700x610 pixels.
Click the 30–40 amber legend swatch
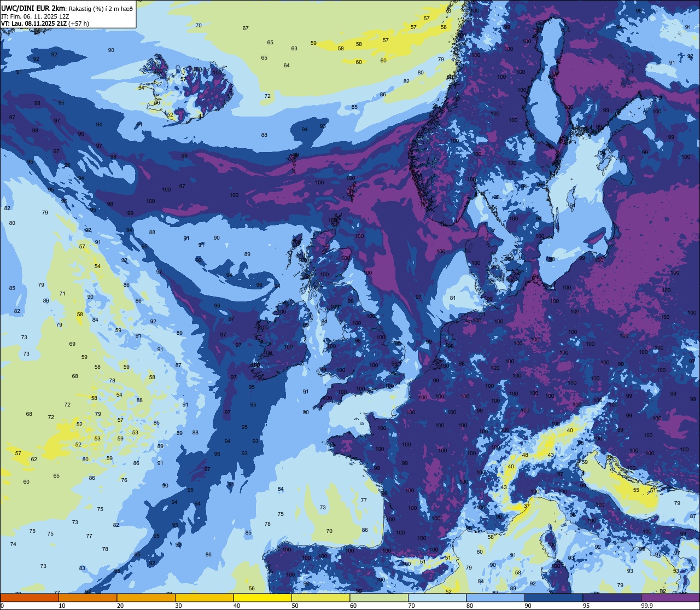point(205,598)
